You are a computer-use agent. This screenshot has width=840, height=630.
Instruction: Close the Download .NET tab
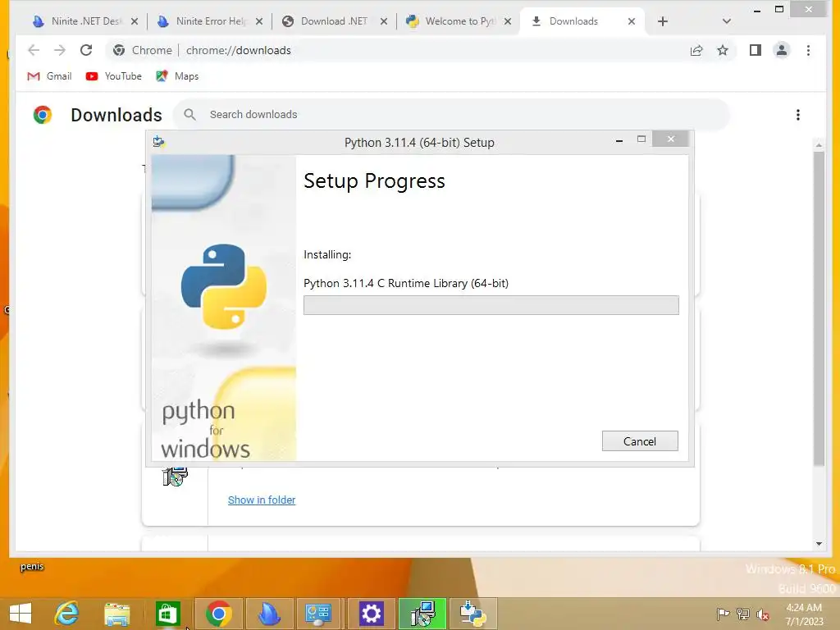click(384, 21)
